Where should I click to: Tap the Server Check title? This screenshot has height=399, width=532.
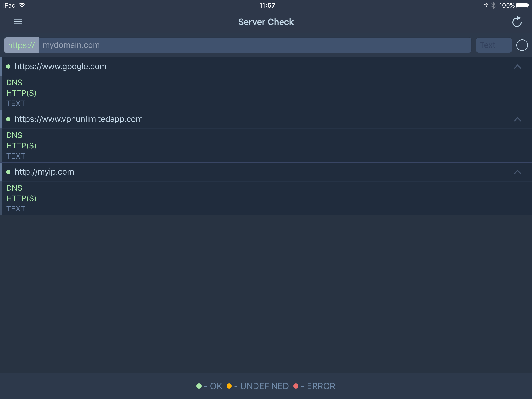click(x=266, y=22)
